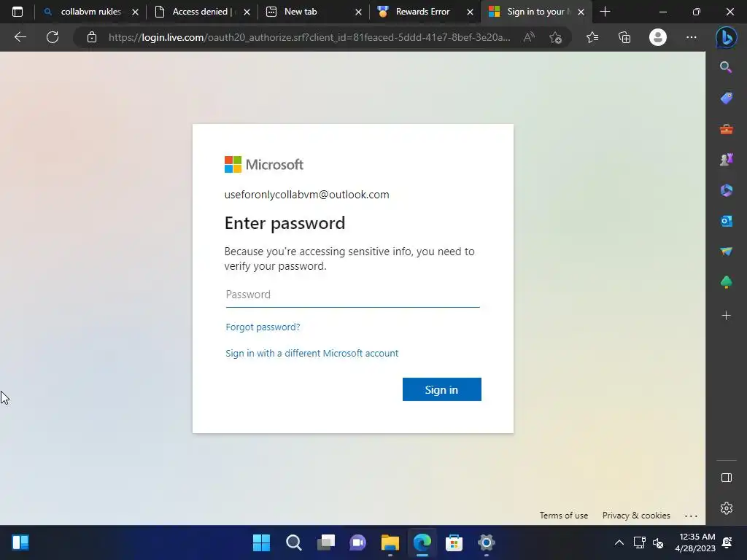
Task: Open Task View on taskbar
Action: point(326,542)
